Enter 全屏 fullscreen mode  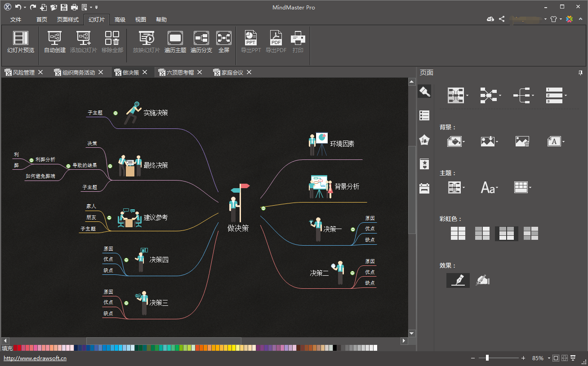224,39
